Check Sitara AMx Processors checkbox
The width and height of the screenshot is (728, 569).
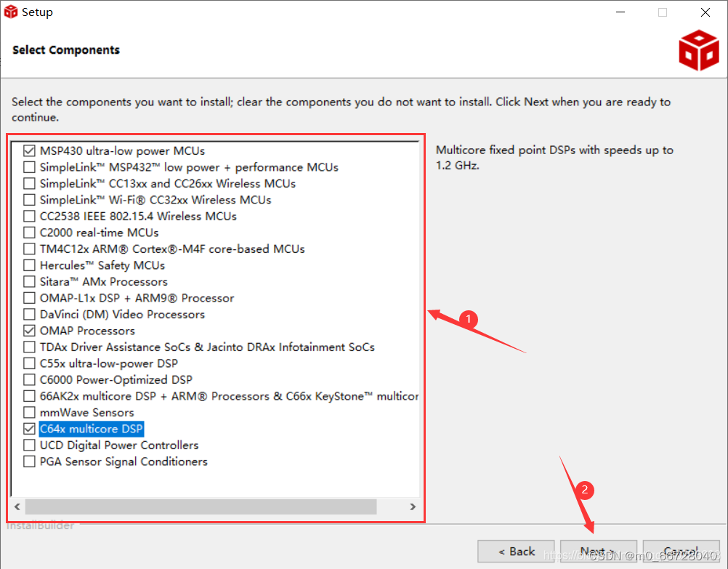pos(29,281)
